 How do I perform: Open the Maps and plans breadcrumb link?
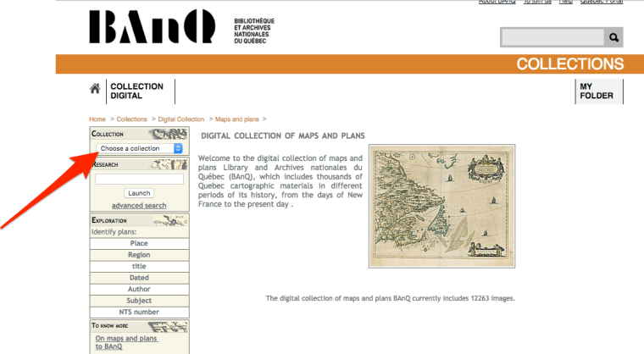pos(237,119)
